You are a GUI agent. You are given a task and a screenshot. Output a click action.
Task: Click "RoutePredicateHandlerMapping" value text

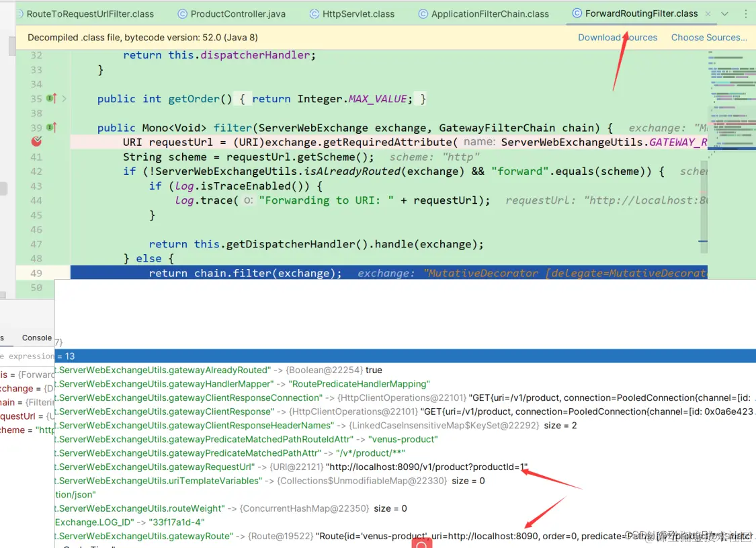(x=360, y=384)
